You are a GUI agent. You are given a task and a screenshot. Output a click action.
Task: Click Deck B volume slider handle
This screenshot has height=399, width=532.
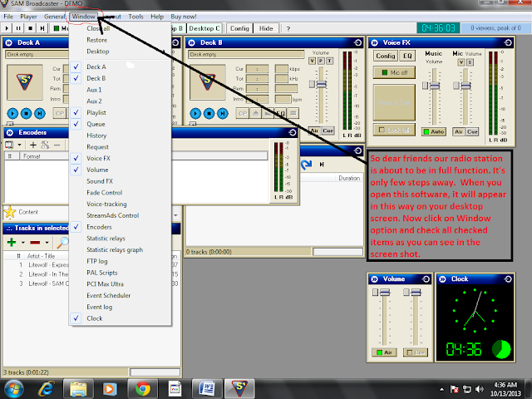[321, 85]
